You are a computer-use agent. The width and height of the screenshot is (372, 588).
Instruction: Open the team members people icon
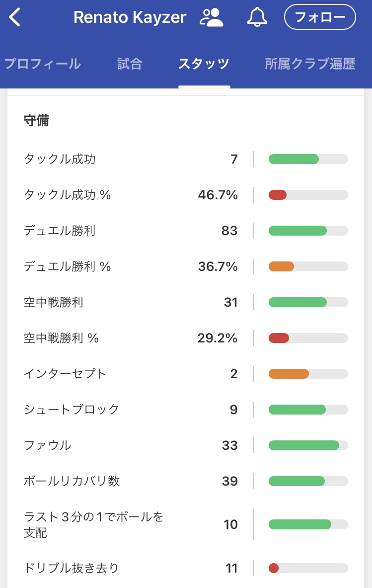click(x=211, y=18)
